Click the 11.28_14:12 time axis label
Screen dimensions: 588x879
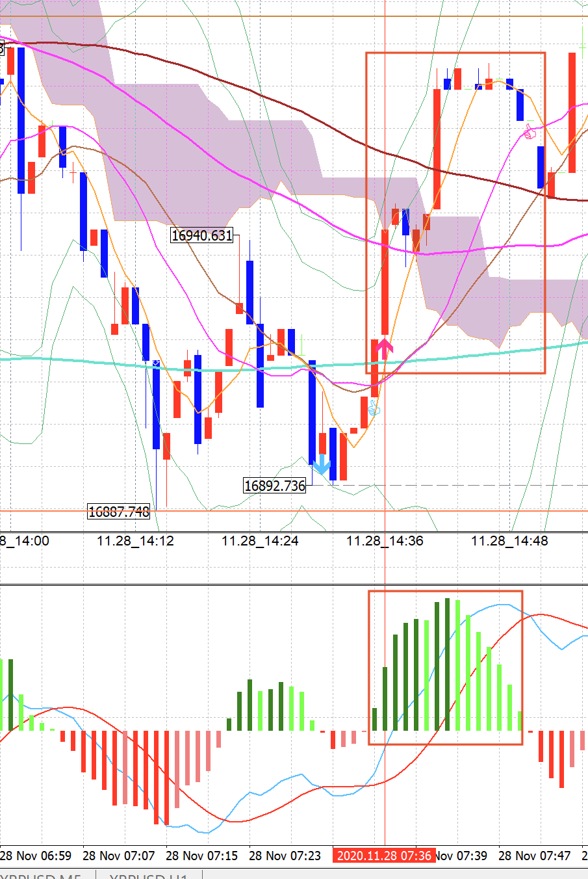(135, 541)
